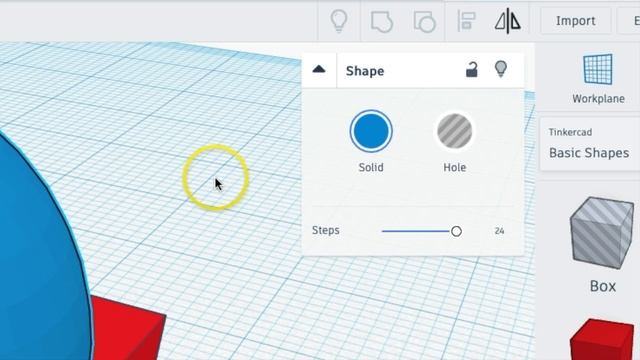Click the Hole label text

point(455,167)
